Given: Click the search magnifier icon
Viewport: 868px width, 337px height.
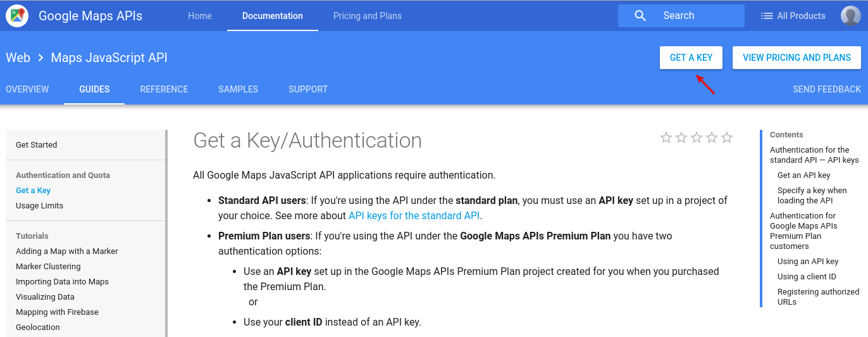Looking at the screenshot, I should [x=640, y=16].
